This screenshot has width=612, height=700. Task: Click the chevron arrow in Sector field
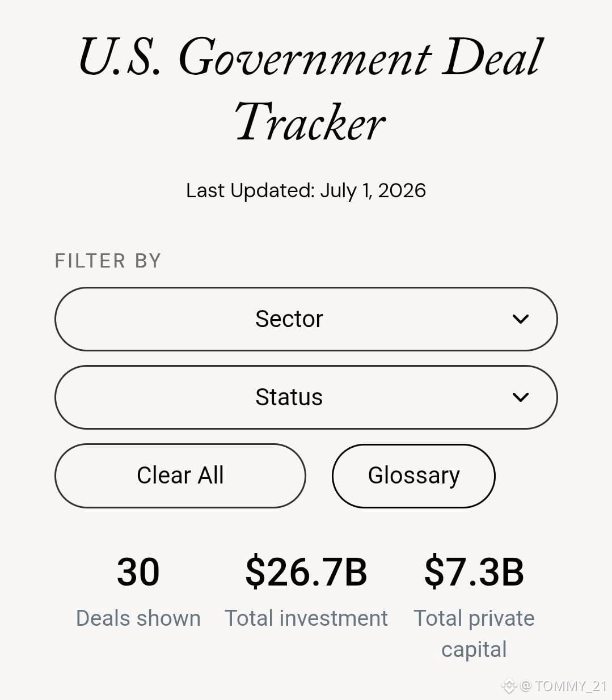[x=520, y=319]
